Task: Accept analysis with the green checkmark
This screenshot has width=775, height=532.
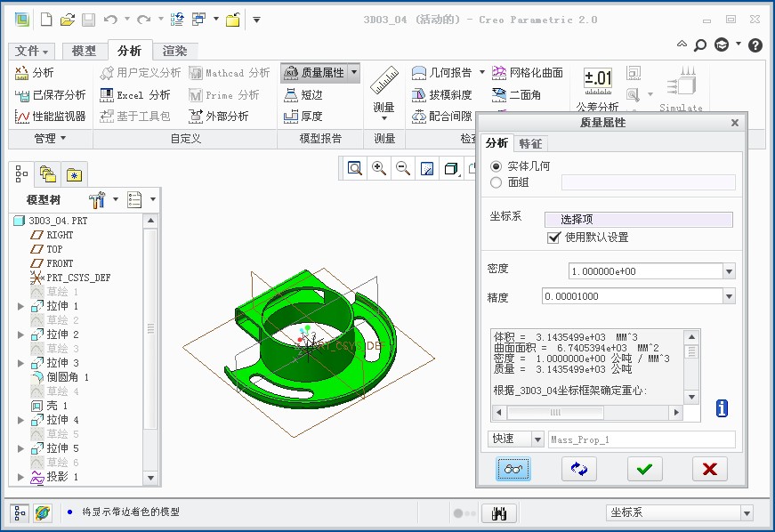Action: click(x=644, y=469)
